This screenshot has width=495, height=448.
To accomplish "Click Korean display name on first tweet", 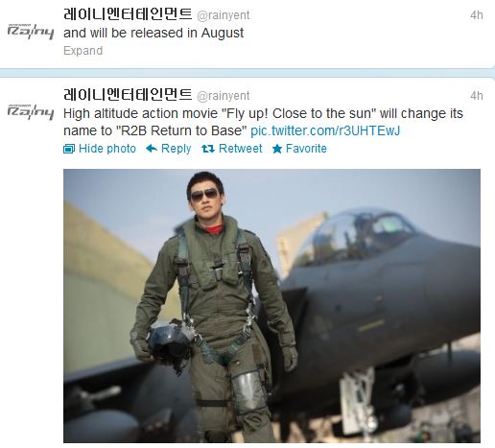I will click(128, 14).
